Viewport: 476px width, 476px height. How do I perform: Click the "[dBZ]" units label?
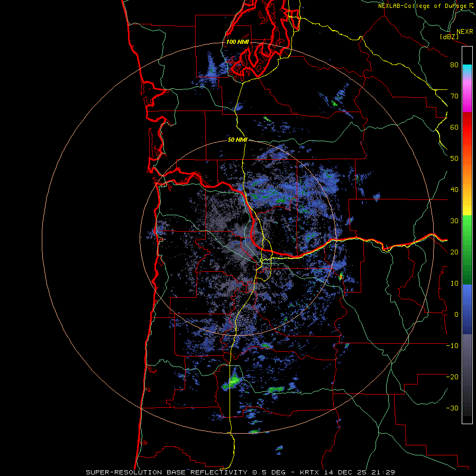click(x=450, y=37)
